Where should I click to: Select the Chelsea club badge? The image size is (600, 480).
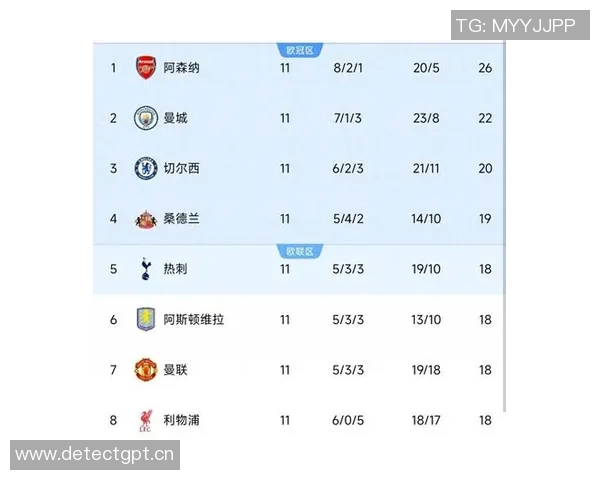146,168
